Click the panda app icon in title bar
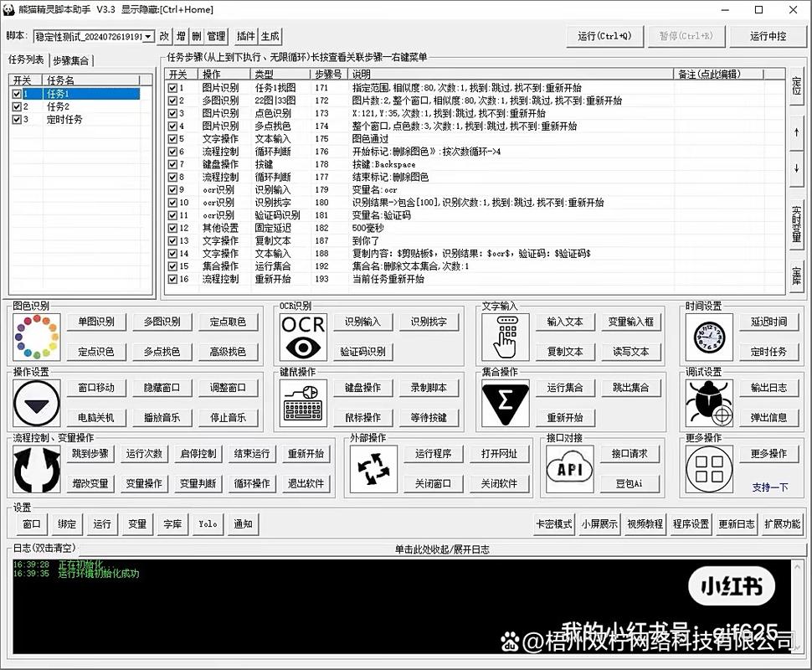This screenshot has width=812, height=670. (9, 9)
